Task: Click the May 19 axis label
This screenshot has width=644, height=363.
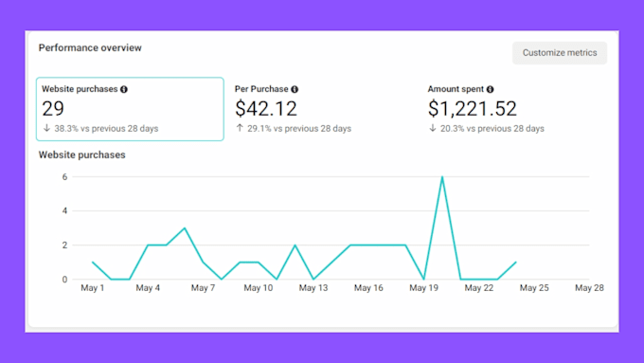Action: (423, 288)
